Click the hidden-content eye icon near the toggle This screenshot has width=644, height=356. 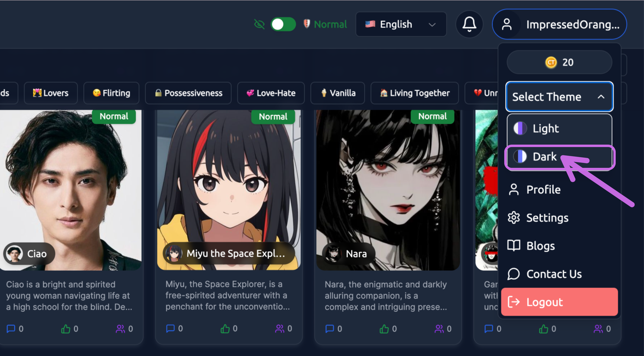click(x=259, y=24)
